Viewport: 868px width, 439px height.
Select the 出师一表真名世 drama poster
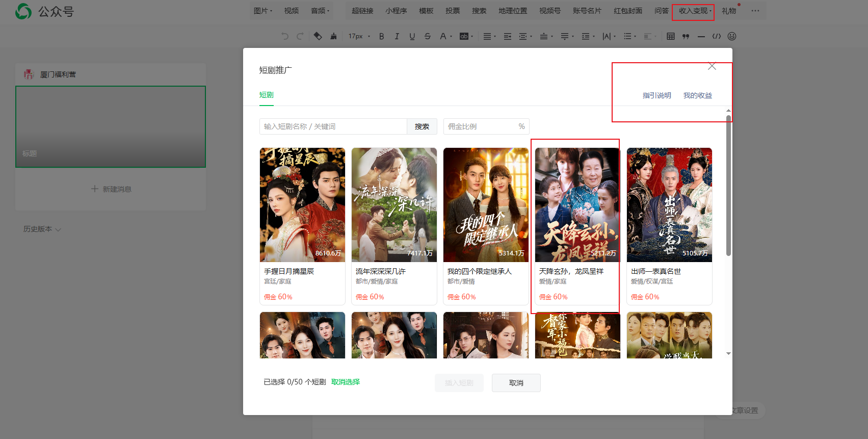(x=669, y=205)
